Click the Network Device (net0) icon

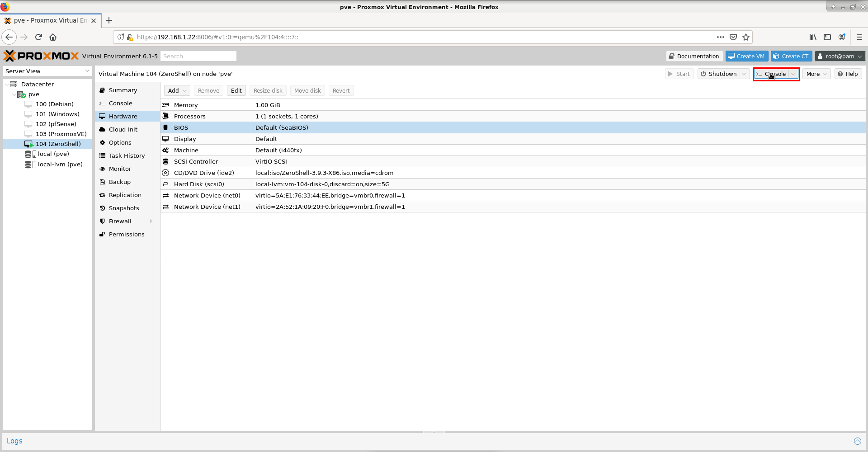165,195
